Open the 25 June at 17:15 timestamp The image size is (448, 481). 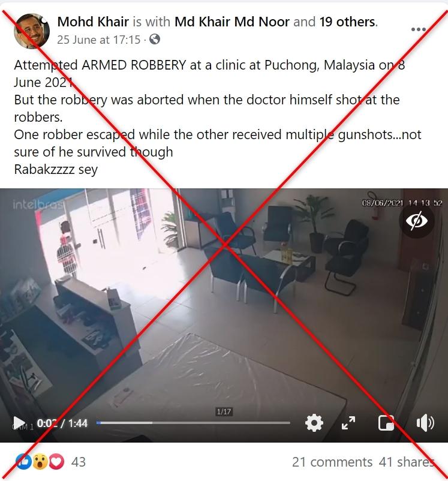[99, 40]
